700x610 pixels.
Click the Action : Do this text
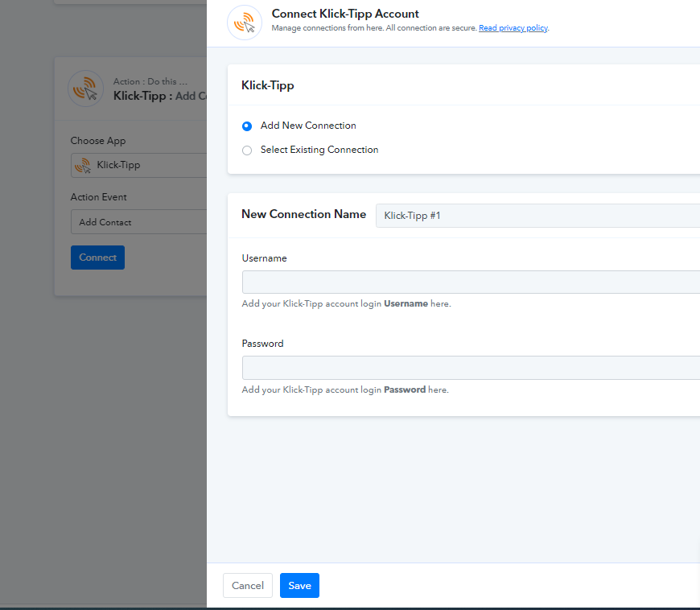150,81
